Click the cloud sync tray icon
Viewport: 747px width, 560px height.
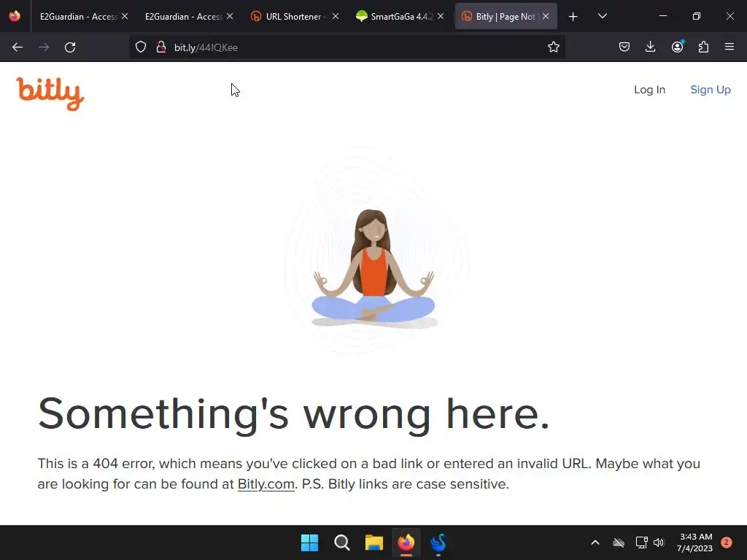pyautogui.click(x=619, y=542)
